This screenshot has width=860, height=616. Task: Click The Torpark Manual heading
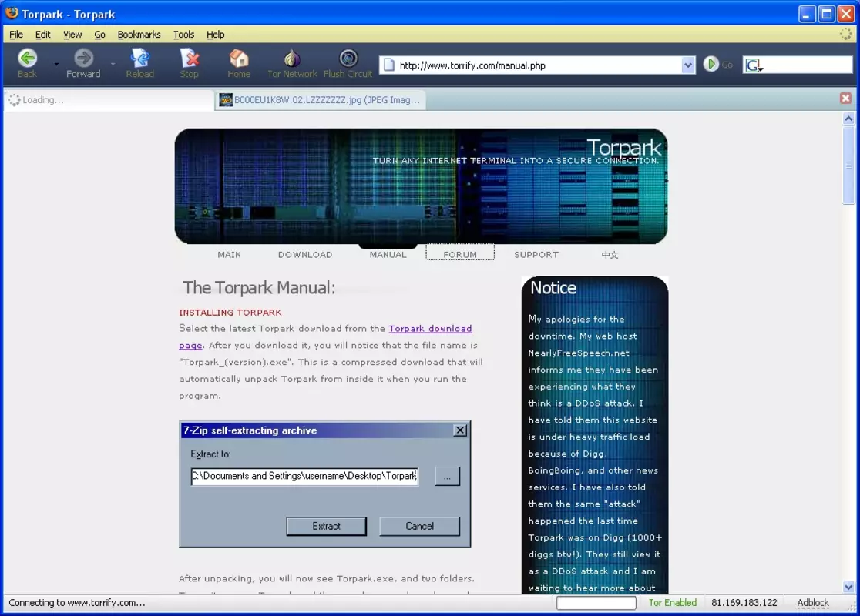click(259, 287)
